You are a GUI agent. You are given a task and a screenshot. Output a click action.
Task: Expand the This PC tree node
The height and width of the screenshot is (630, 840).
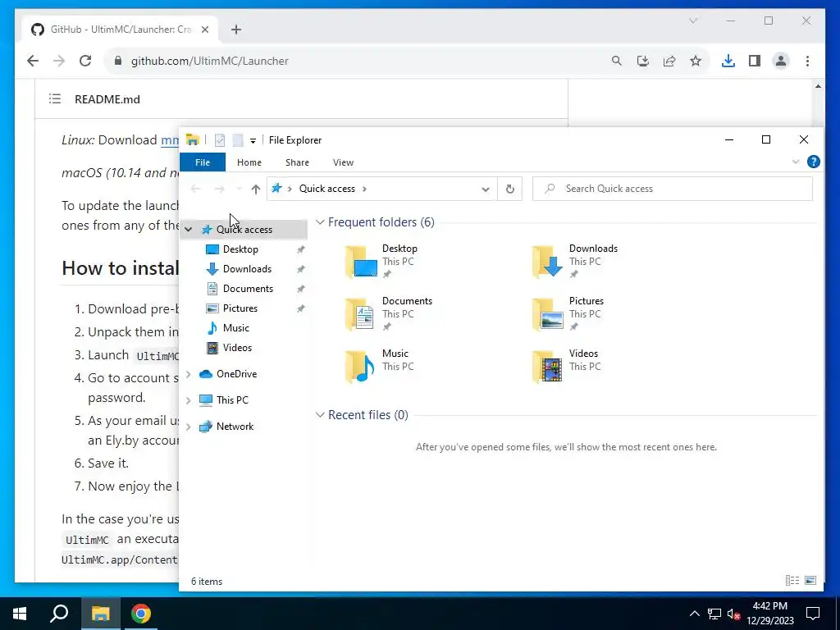tap(189, 400)
